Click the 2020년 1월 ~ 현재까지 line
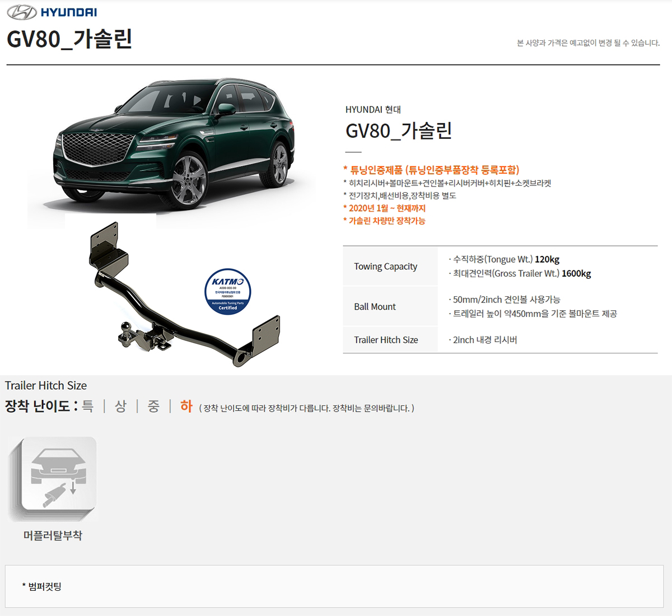 pos(384,208)
